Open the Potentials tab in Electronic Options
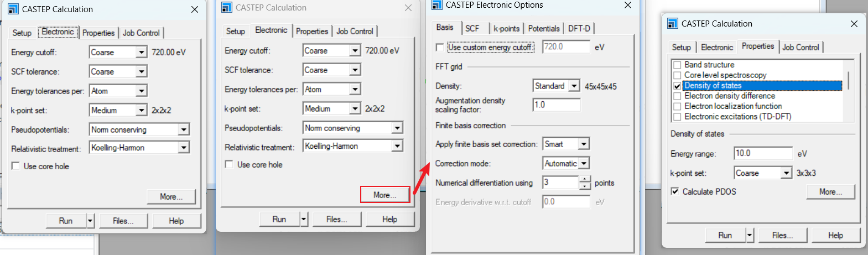 [x=544, y=28]
